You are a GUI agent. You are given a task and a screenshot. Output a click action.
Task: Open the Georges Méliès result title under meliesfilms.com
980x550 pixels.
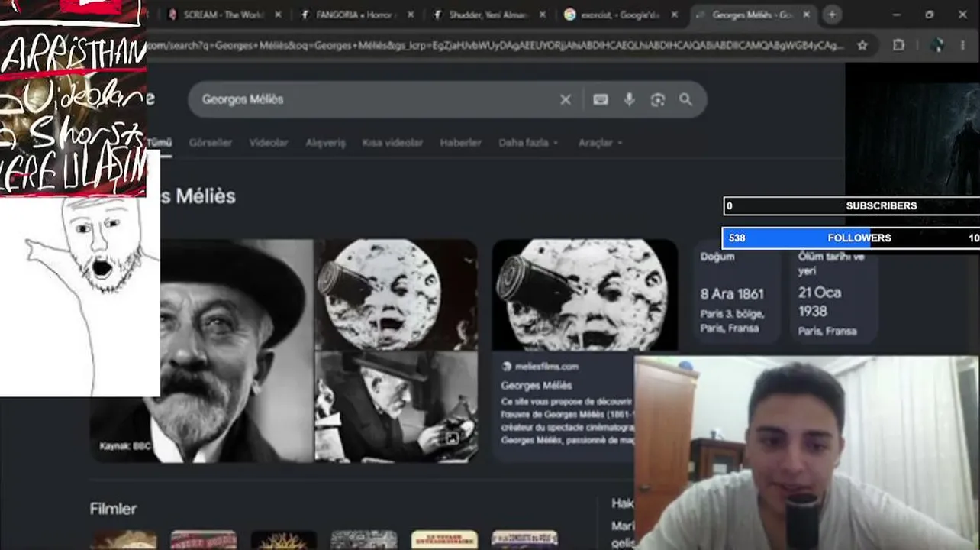(537, 386)
